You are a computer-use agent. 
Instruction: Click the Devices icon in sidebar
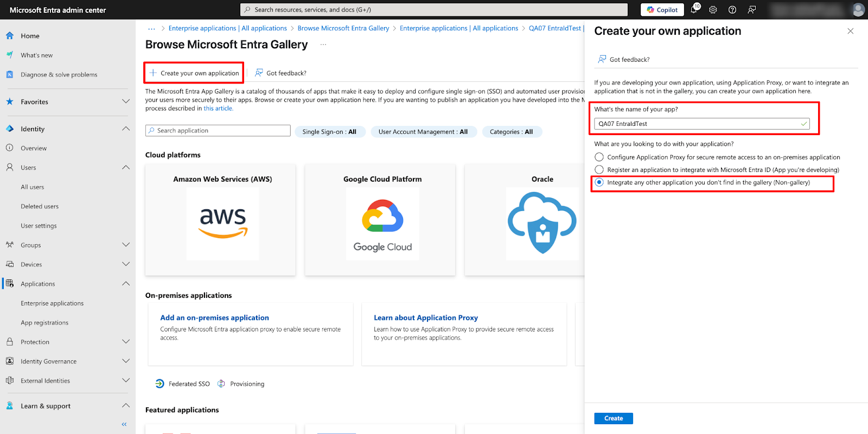point(10,264)
